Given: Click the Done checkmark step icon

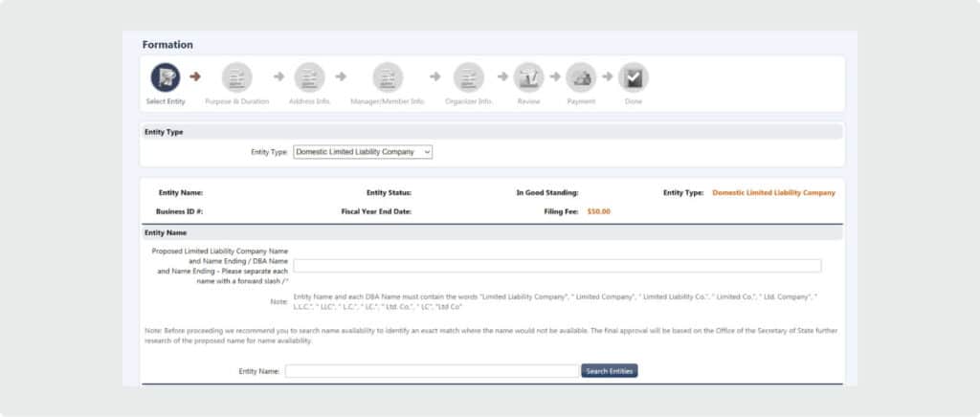Looking at the screenshot, I should (x=634, y=77).
